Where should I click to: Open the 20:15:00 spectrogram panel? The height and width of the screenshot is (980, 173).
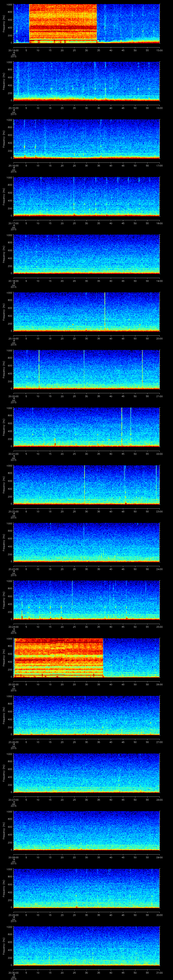point(86,81)
